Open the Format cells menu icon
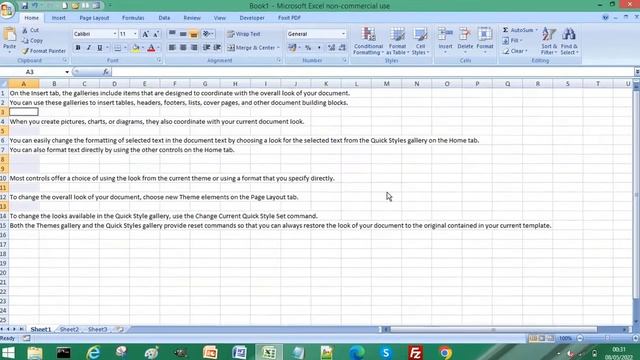640x360 pixels. pyautogui.click(x=485, y=35)
